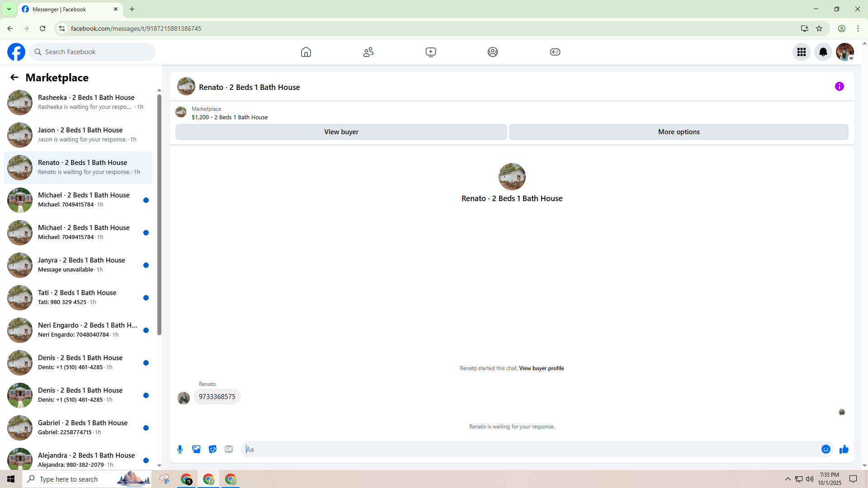
Task: Click Renato's avatar beside his message
Action: pos(184,398)
